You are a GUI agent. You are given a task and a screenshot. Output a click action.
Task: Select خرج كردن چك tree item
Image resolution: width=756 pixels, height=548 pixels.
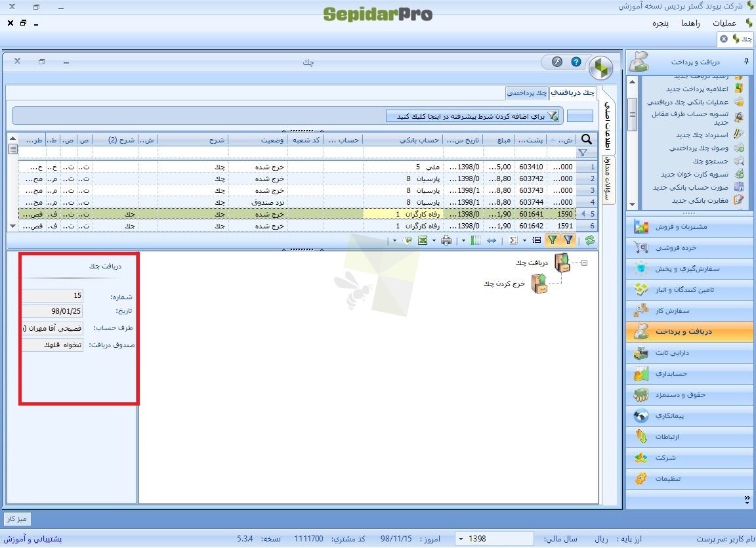tap(504, 284)
